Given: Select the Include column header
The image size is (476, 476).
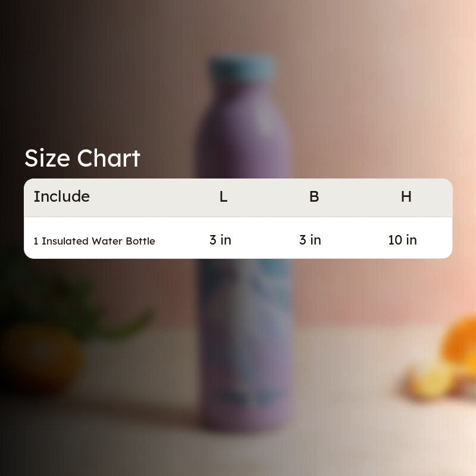Looking at the screenshot, I should tap(62, 196).
